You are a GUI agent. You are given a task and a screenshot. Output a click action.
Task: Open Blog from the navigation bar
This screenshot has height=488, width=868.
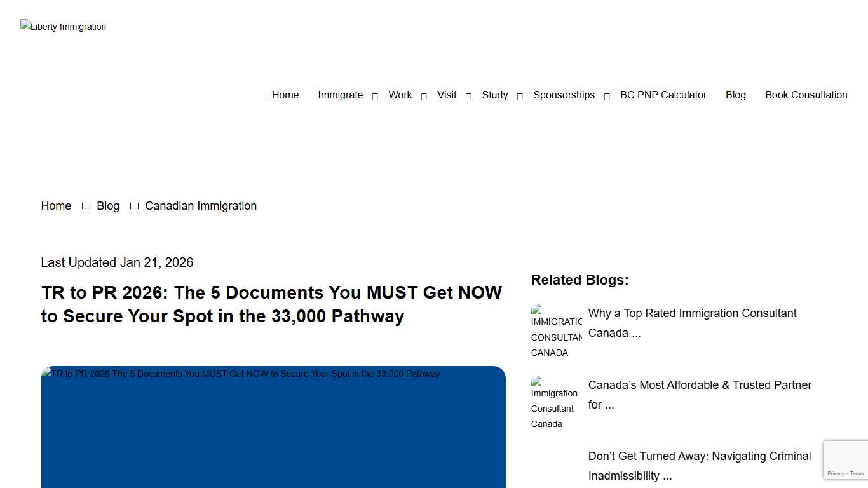(735, 95)
